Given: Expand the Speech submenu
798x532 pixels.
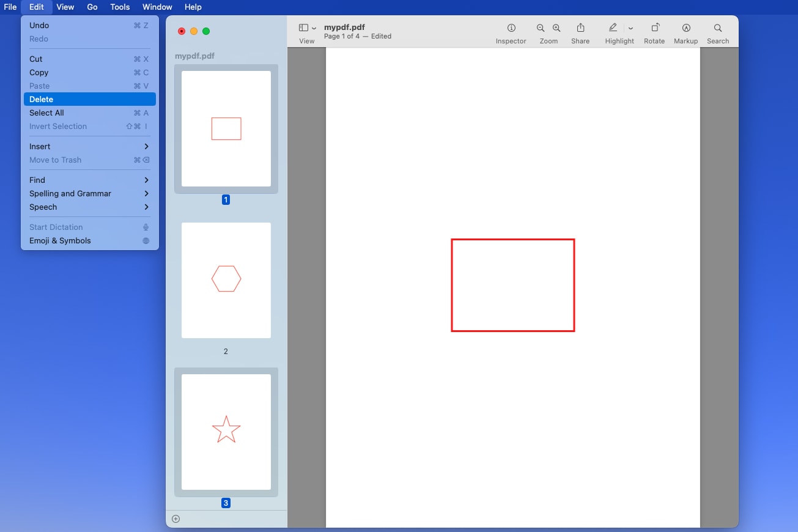Looking at the screenshot, I should pyautogui.click(x=89, y=207).
